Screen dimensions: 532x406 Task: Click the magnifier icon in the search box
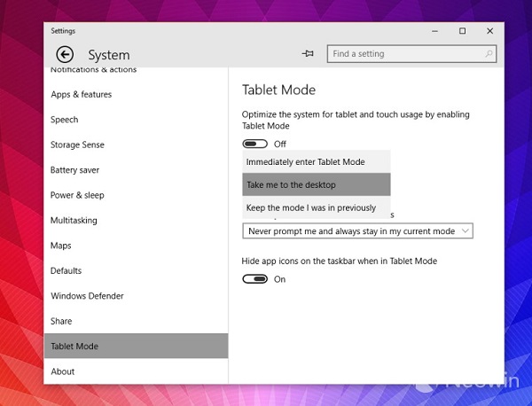pyautogui.click(x=489, y=53)
